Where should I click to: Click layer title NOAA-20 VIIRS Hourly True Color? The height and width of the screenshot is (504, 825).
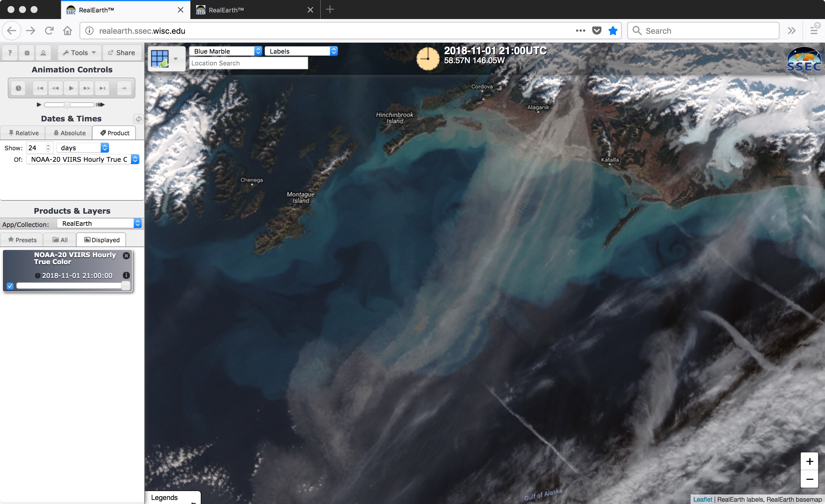point(75,258)
